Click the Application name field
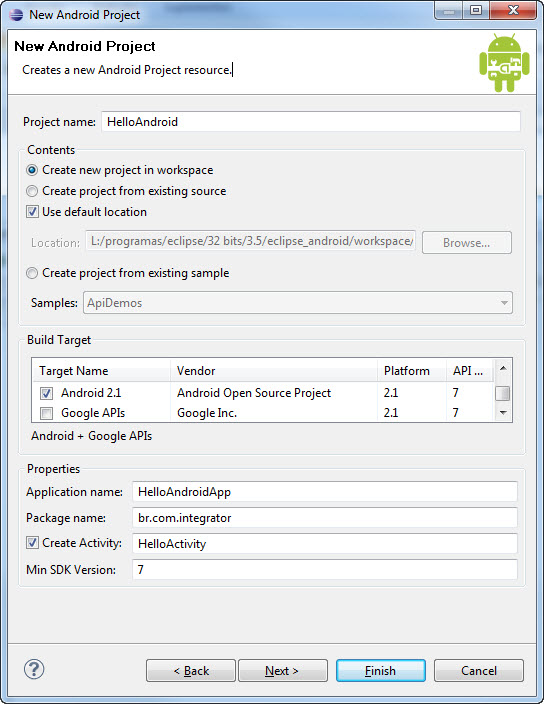 point(325,492)
